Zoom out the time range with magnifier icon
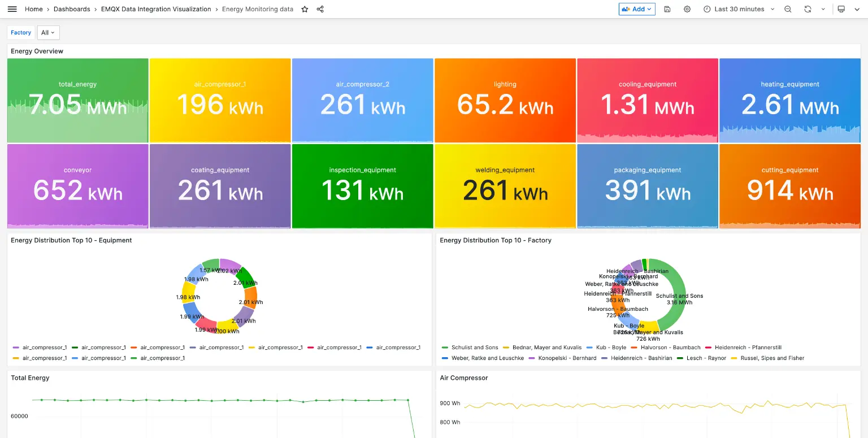The image size is (868, 438). click(x=788, y=9)
